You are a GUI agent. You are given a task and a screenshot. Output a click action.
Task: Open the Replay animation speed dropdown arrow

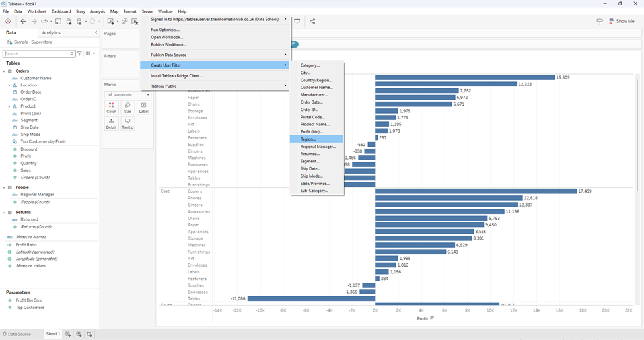[51, 22]
